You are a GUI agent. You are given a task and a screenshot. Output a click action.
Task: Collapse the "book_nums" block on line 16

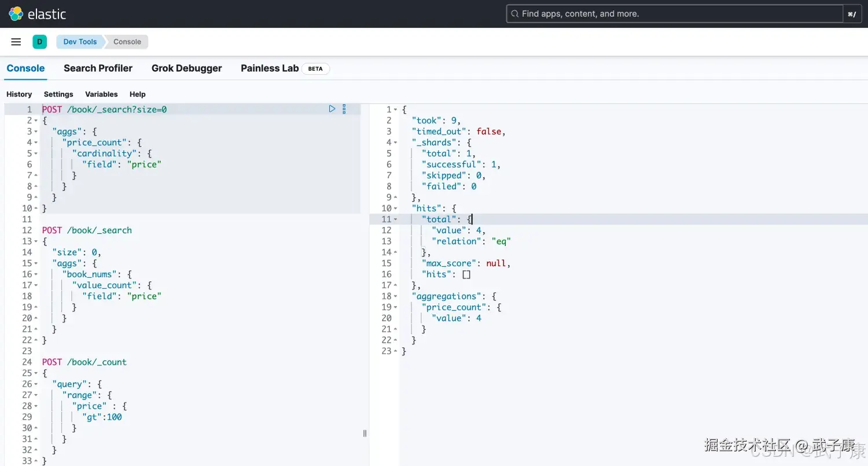36,274
